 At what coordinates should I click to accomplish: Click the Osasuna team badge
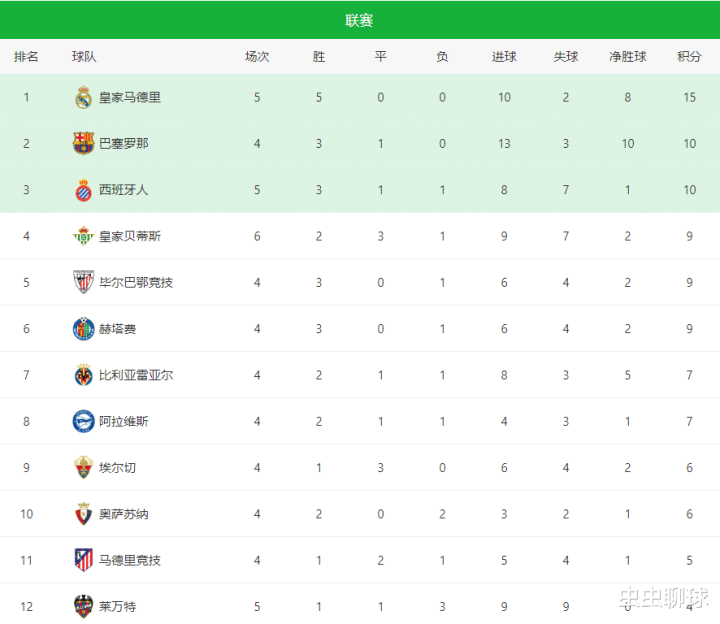(84, 514)
